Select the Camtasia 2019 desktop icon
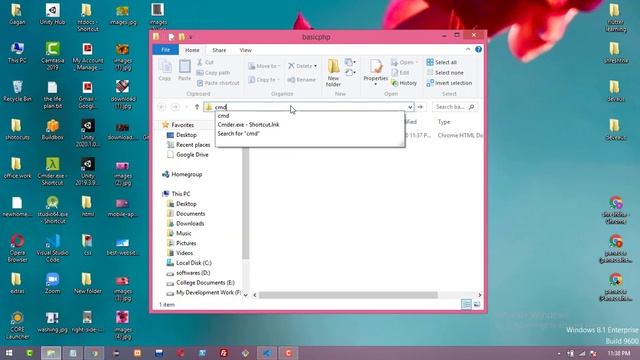 53,56
